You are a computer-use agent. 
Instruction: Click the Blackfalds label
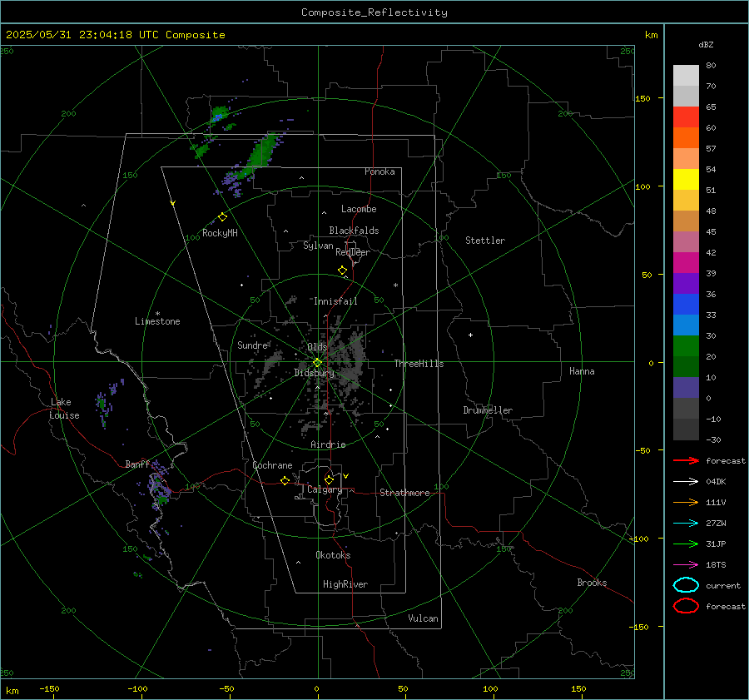[354, 231]
